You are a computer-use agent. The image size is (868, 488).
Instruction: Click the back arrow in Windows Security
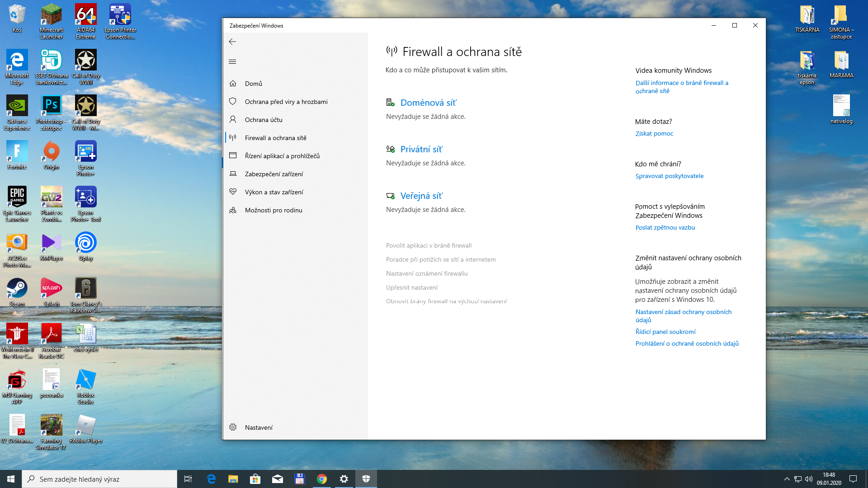coord(232,42)
